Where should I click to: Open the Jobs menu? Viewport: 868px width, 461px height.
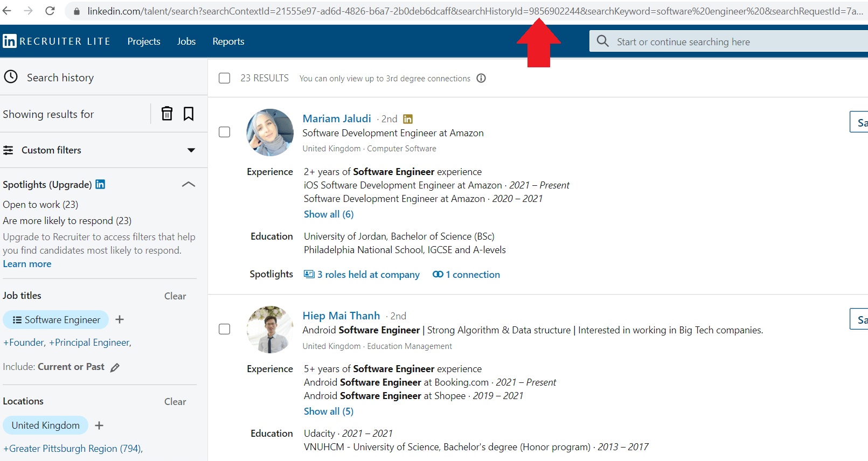[x=186, y=41]
